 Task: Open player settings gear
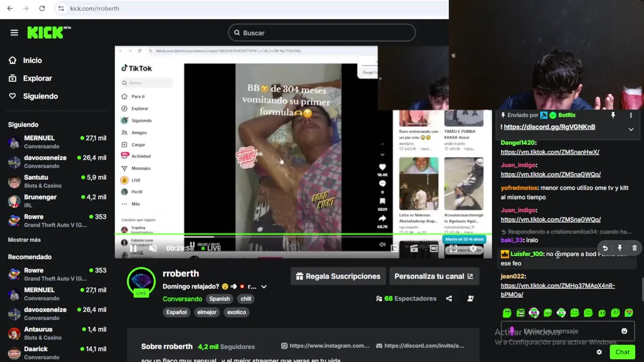click(473, 248)
